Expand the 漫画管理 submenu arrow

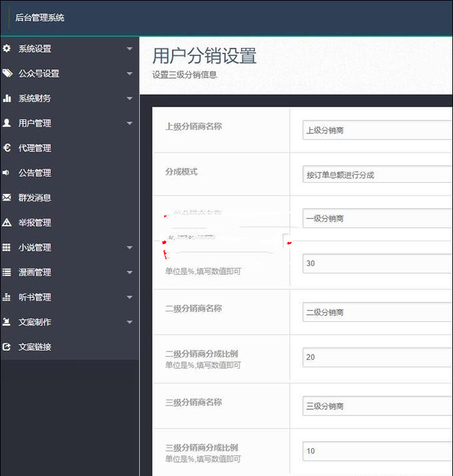coord(129,273)
